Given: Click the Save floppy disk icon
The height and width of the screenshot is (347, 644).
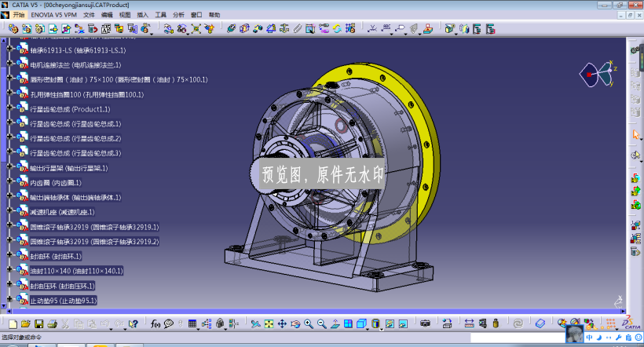Looking at the screenshot, I should coord(39,324).
